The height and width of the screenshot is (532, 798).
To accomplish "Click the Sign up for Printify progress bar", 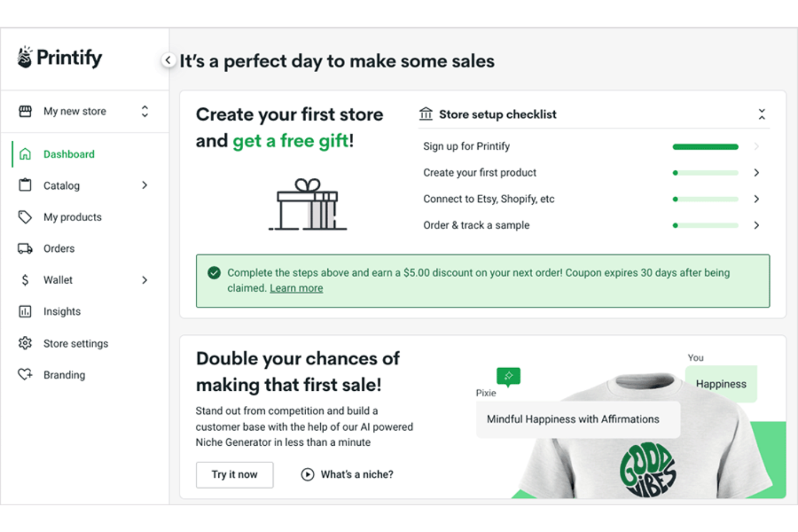I will 705,146.
